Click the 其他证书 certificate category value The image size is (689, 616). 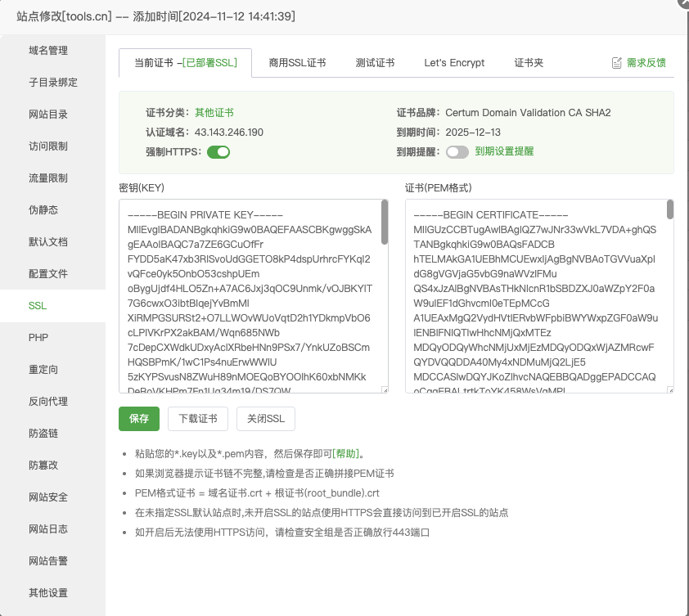[x=214, y=113]
